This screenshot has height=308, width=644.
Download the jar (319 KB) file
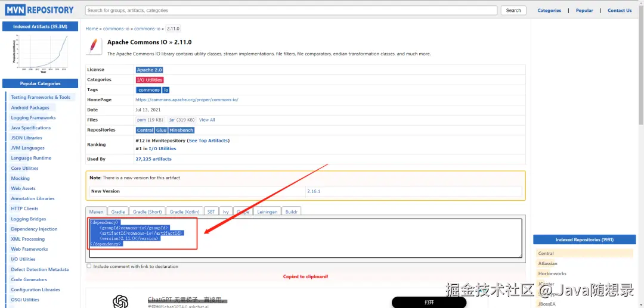182,120
